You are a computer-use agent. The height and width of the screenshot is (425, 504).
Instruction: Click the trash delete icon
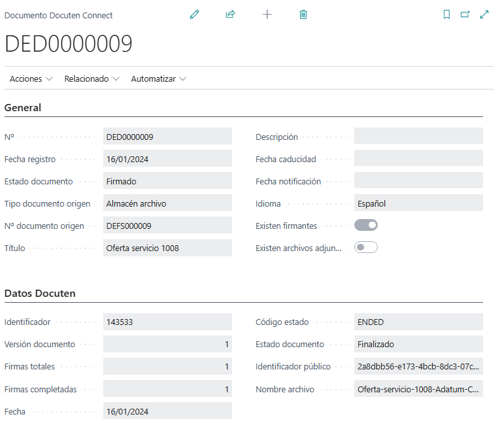[x=303, y=14]
